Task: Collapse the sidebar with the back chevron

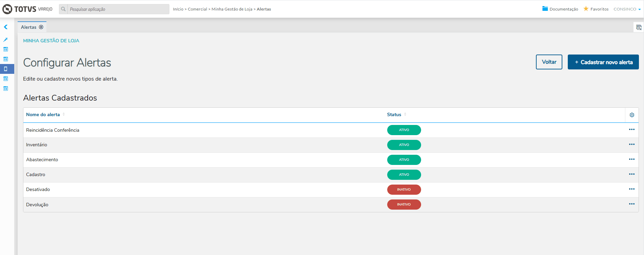Action: click(6, 27)
